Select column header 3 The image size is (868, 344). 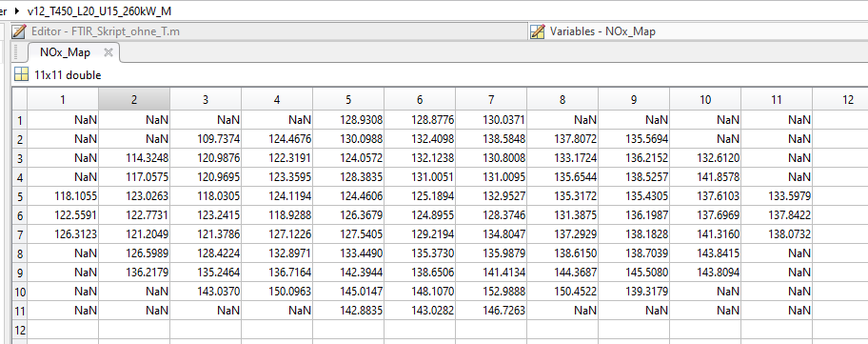click(206, 100)
